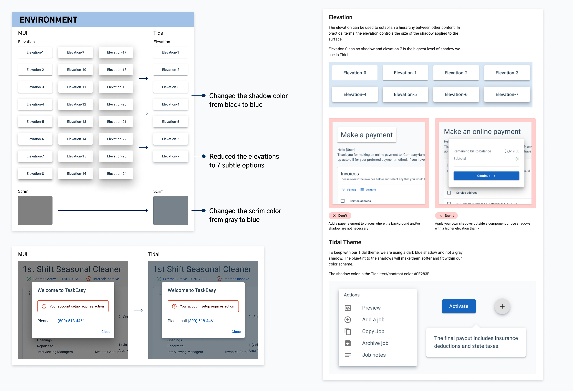The width and height of the screenshot is (573, 392).
Task: Check the Service address box in Make a payment
Action: (x=342, y=201)
